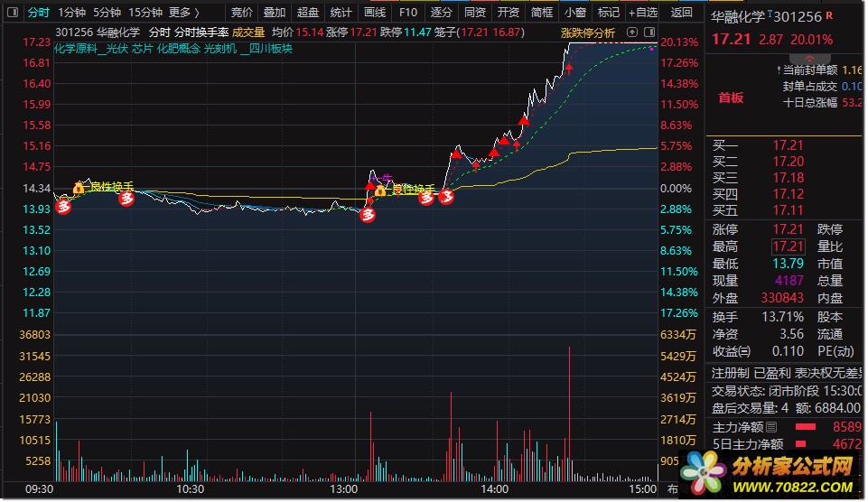
Task: Click the 化学原料 sector tag
Action: pos(76,49)
